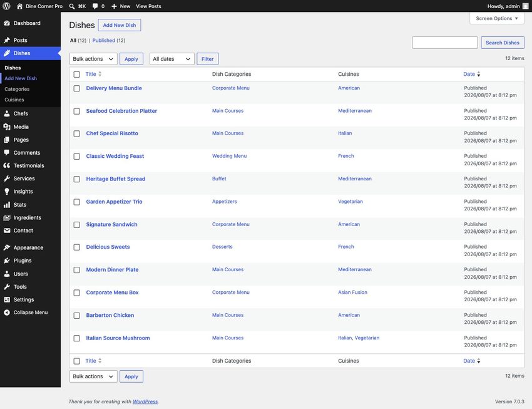
Task: Click the Plugins plug icon
Action: [7, 261]
